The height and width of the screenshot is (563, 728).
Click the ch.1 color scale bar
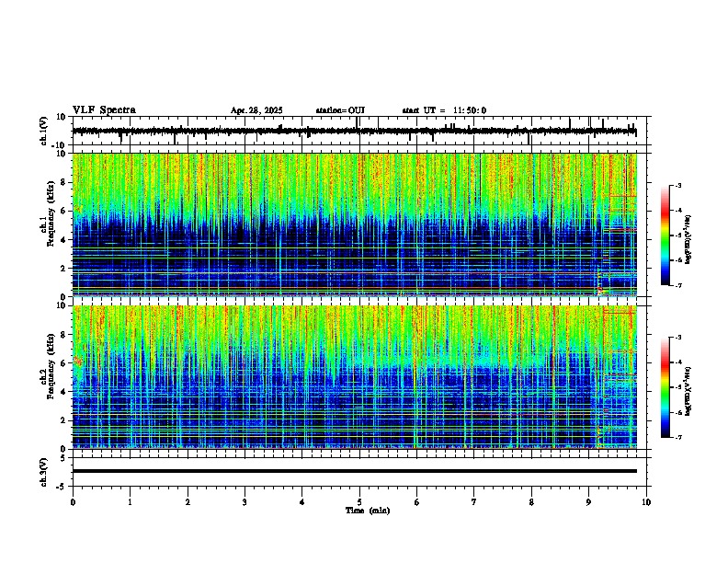tap(665, 236)
